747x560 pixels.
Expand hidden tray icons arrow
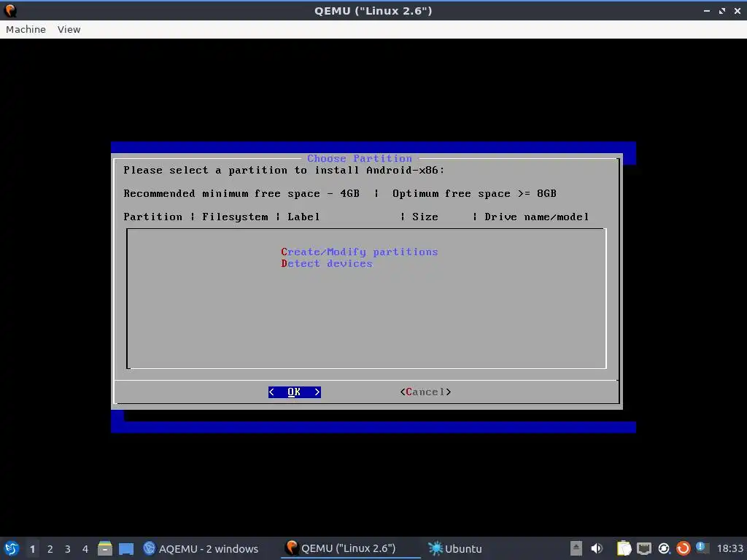(x=576, y=548)
